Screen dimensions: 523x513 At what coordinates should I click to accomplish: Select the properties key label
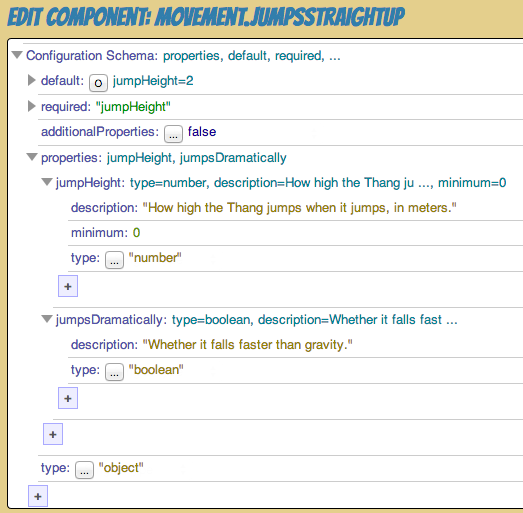point(71,157)
